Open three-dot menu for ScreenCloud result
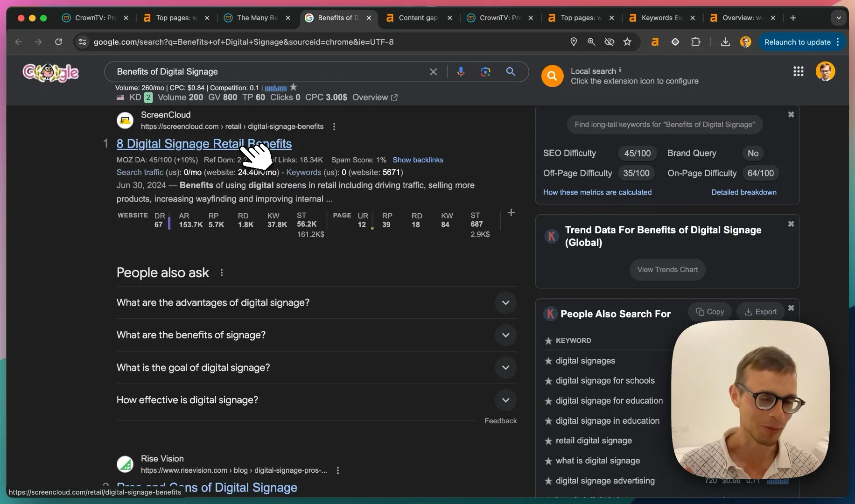 [334, 126]
